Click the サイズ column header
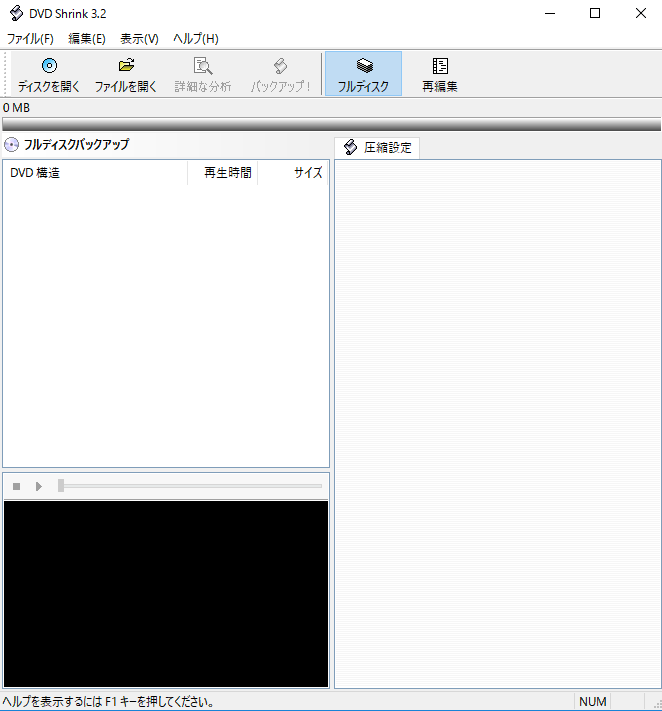The width and height of the screenshot is (662, 711). (292, 172)
